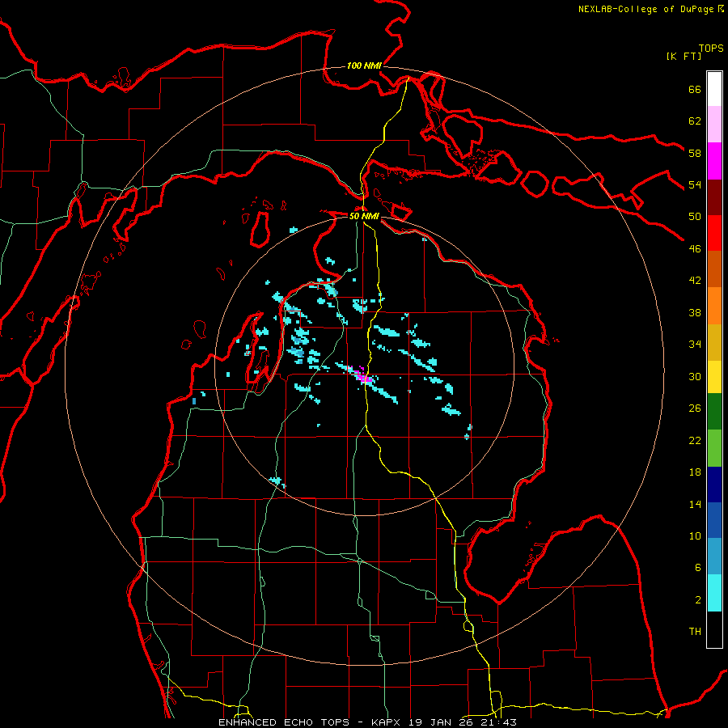Click the legend value 26
The width and height of the screenshot is (728, 728).
click(x=695, y=408)
